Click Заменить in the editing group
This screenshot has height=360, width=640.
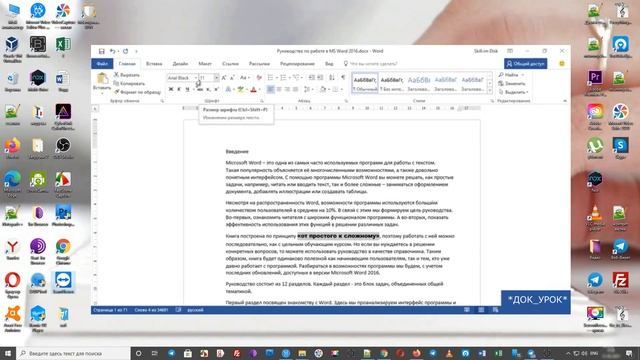[x=512, y=83]
